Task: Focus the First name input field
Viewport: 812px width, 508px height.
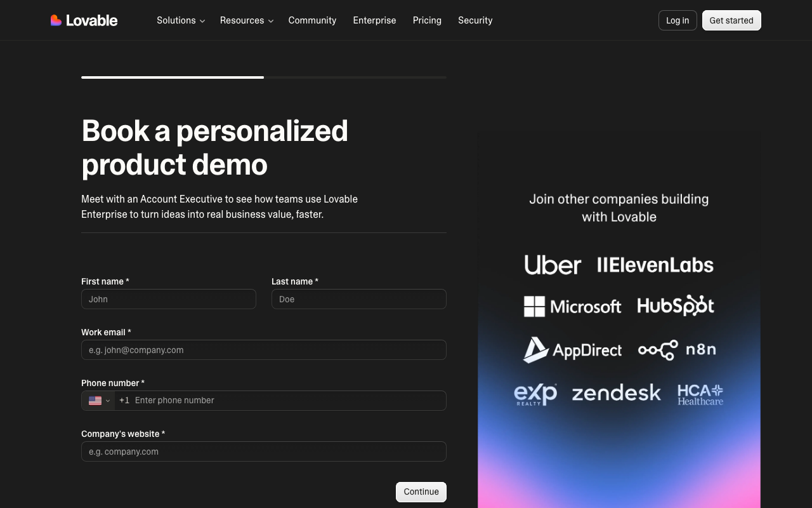Action: (x=169, y=299)
